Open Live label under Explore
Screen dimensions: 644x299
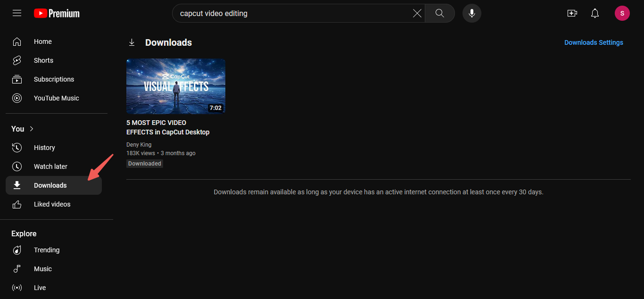point(40,288)
